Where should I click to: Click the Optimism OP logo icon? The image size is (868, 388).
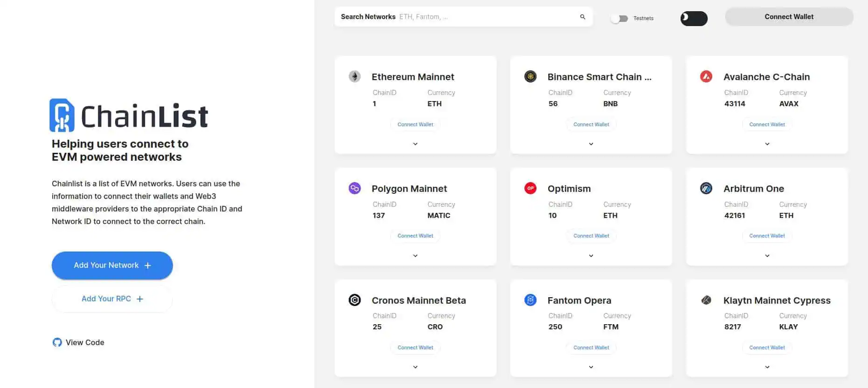530,188
